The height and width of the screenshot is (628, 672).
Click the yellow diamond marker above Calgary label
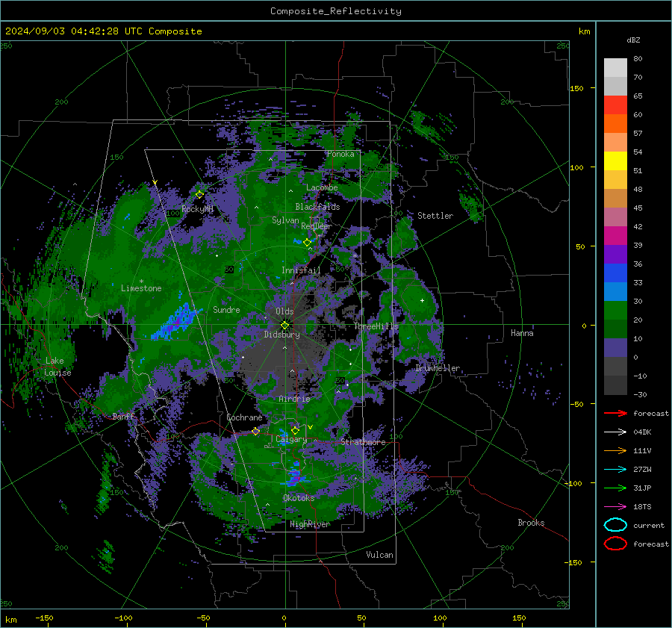tap(295, 430)
